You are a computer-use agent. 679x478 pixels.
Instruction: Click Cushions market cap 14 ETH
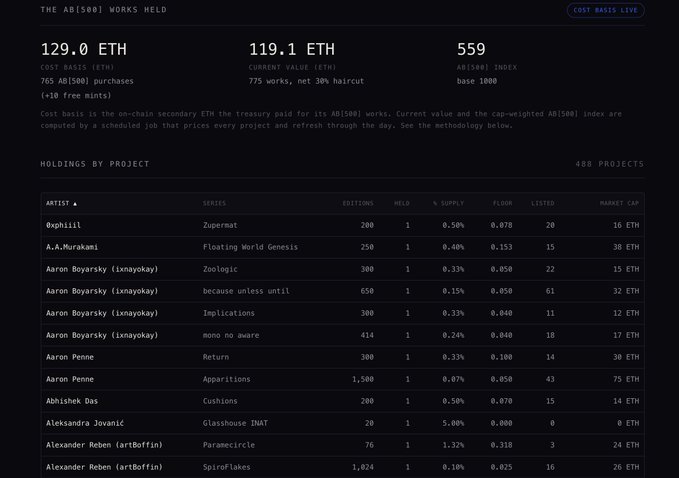(x=626, y=401)
